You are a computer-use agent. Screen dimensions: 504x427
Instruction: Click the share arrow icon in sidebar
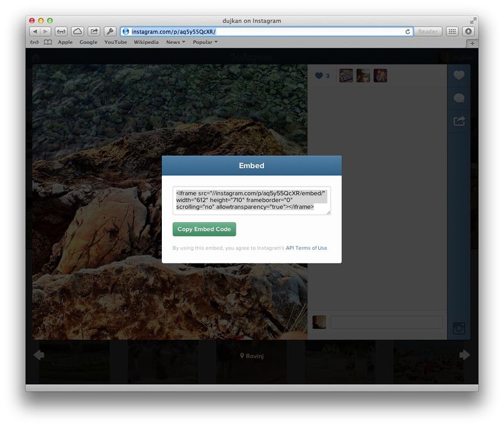459,121
